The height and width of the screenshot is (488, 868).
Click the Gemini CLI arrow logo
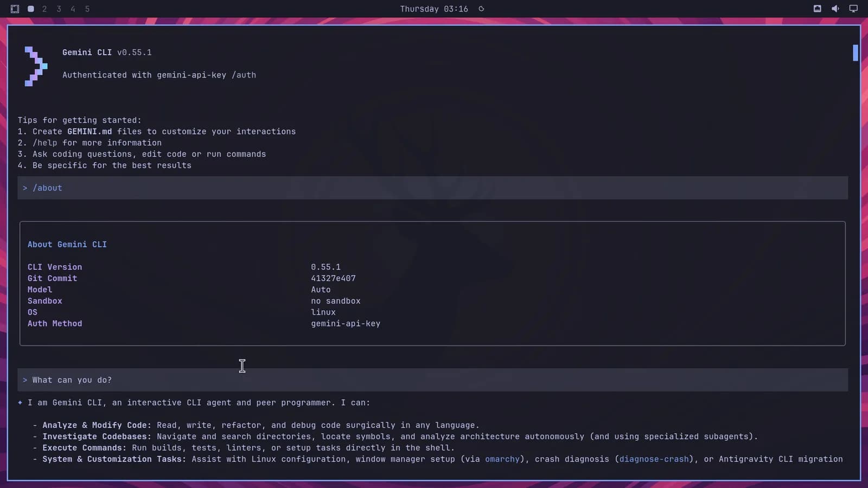(36, 66)
